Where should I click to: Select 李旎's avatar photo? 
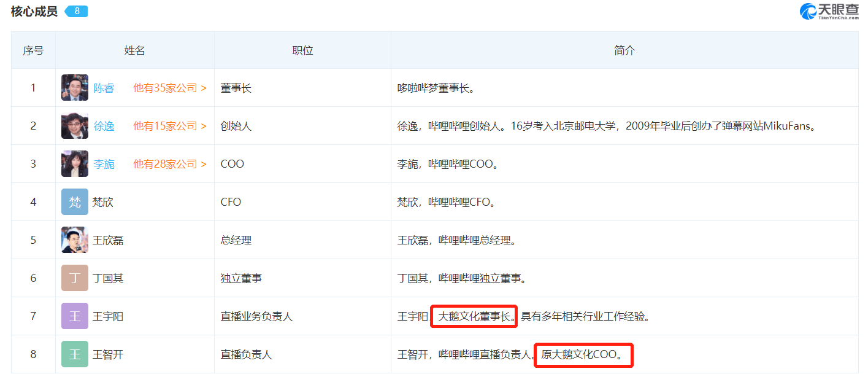click(75, 164)
